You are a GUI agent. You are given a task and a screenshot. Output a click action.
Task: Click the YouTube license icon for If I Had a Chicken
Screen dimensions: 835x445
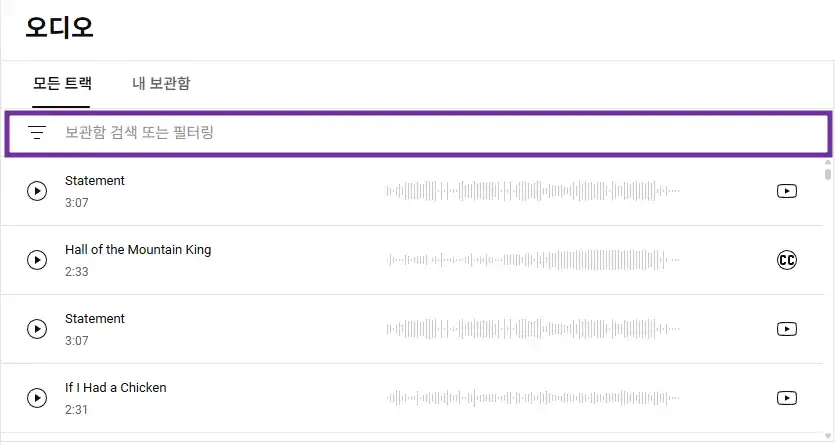787,398
